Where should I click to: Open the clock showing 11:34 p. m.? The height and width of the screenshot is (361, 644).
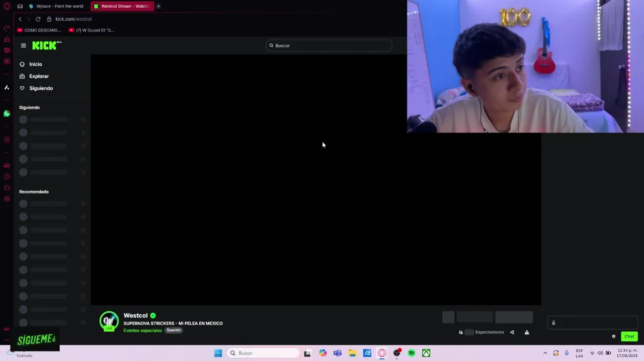click(627, 353)
